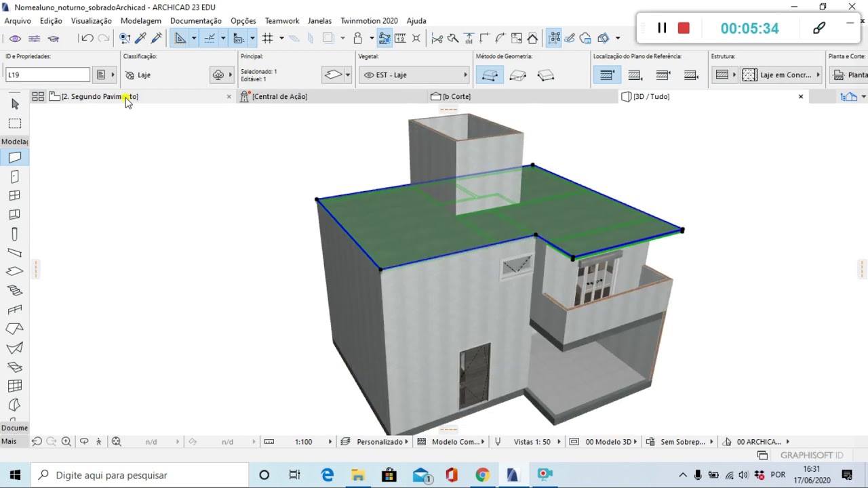
Task: Click the Windows taskbar search box
Action: pyautogui.click(x=139, y=475)
